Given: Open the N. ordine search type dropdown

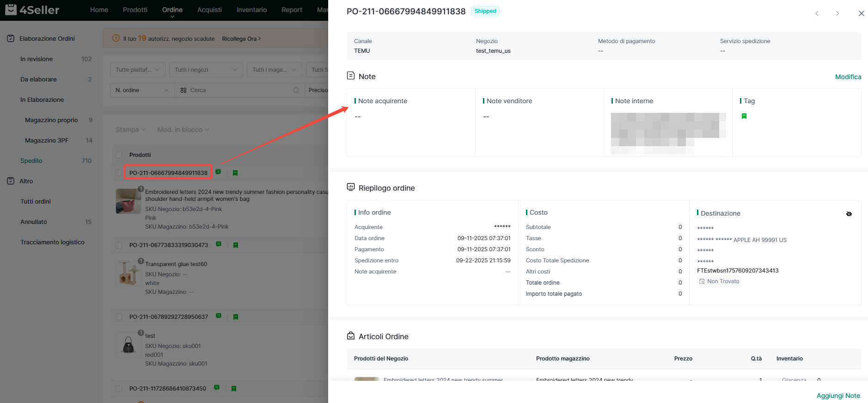Looking at the screenshot, I should [142, 90].
